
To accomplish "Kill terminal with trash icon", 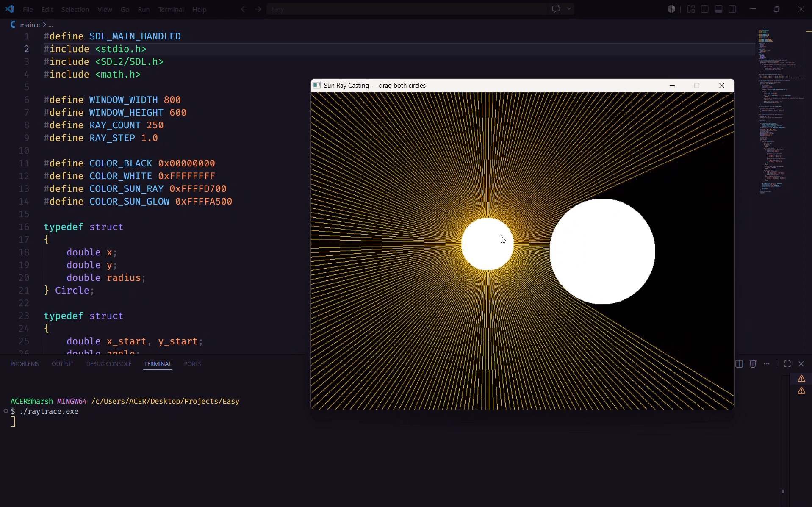I will click(x=753, y=364).
